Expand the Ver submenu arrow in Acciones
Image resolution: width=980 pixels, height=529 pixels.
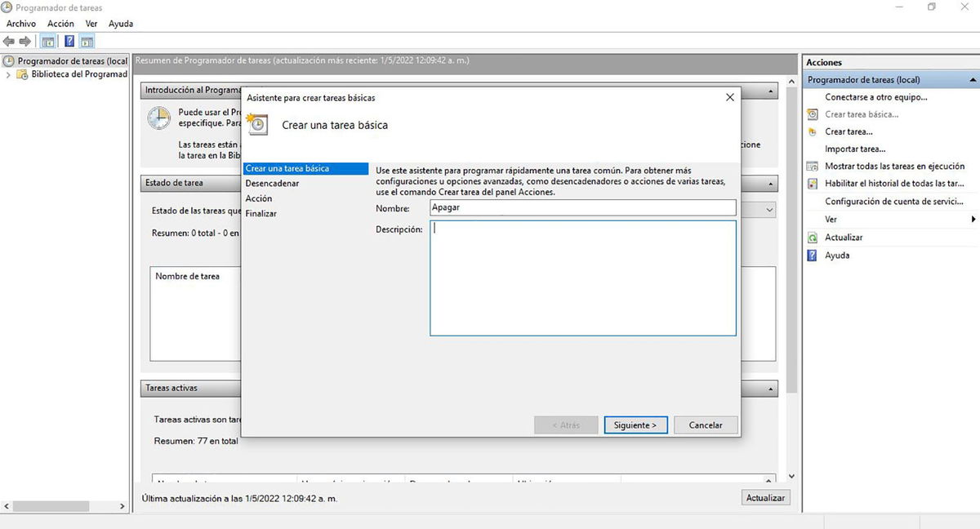click(972, 219)
